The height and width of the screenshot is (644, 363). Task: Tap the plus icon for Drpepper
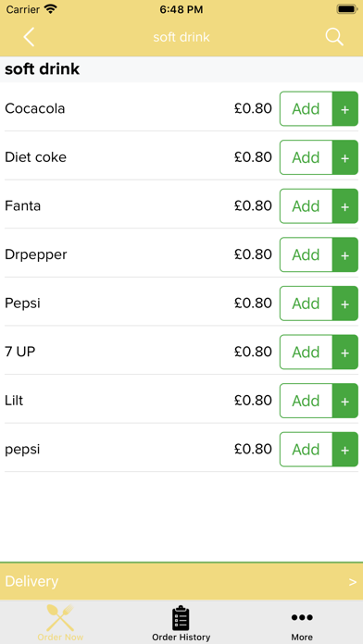pyautogui.click(x=344, y=254)
